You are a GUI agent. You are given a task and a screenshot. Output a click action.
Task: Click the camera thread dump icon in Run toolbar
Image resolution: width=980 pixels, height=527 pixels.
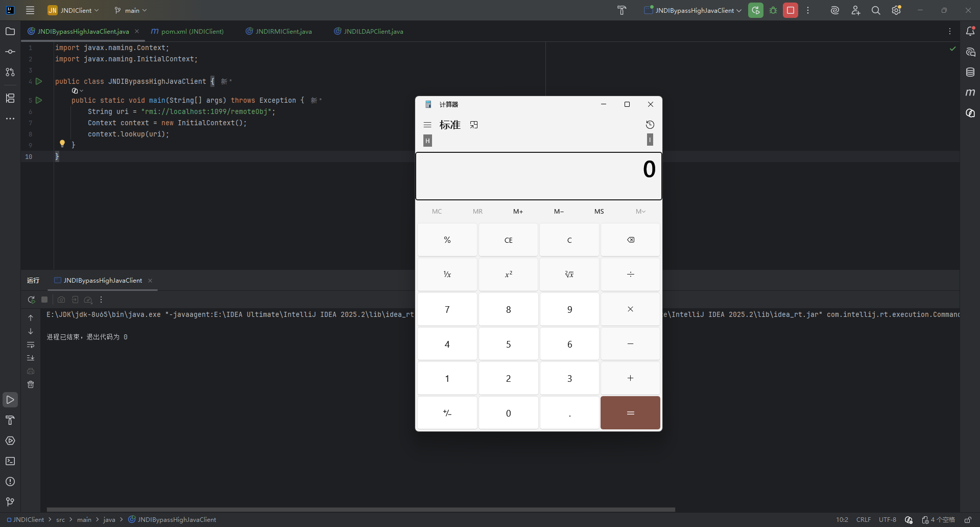61,300
